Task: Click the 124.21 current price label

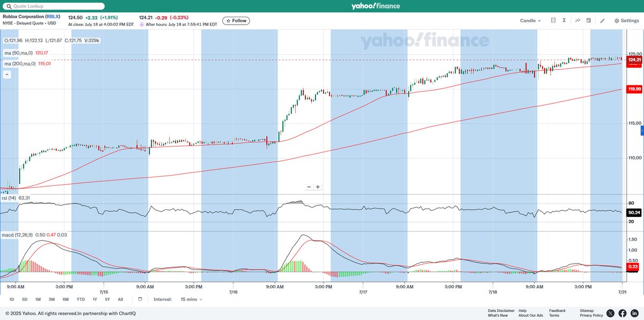Action: (x=635, y=60)
